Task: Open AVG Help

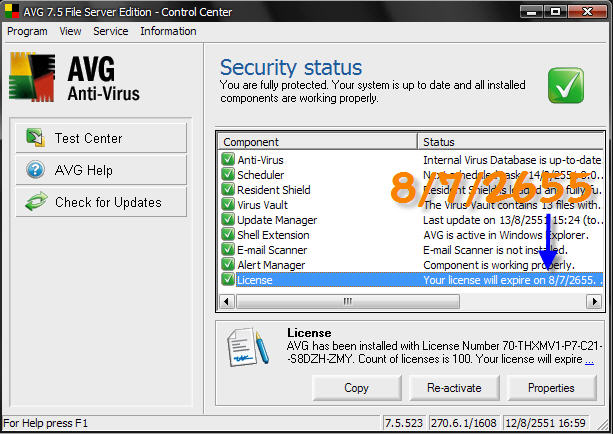Action: pyautogui.click(x=101, y=170)
